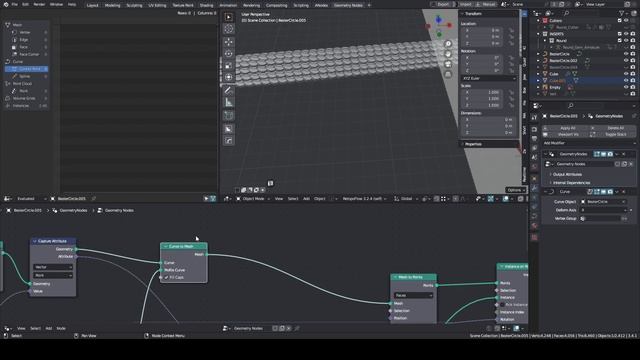Viewport: 640px width, 360px height.
Task: Expand Output Attributes panel
Action: pos(567,174)
